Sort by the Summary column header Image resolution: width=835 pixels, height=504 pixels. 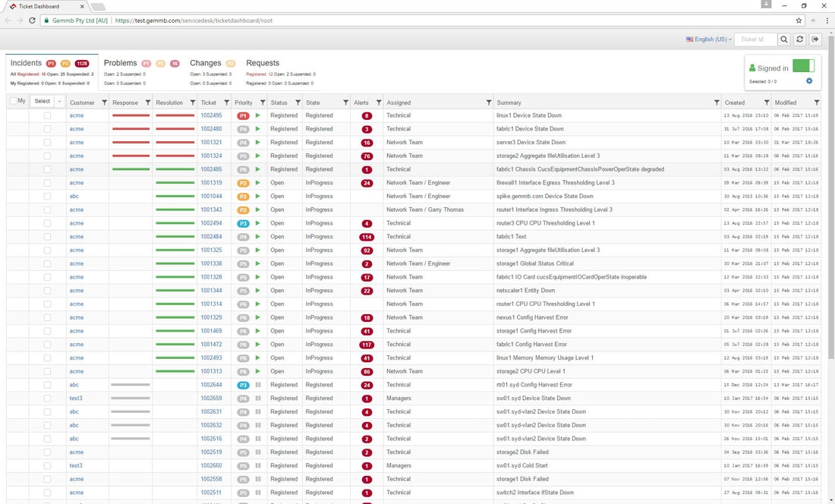[x=509, y=102]
